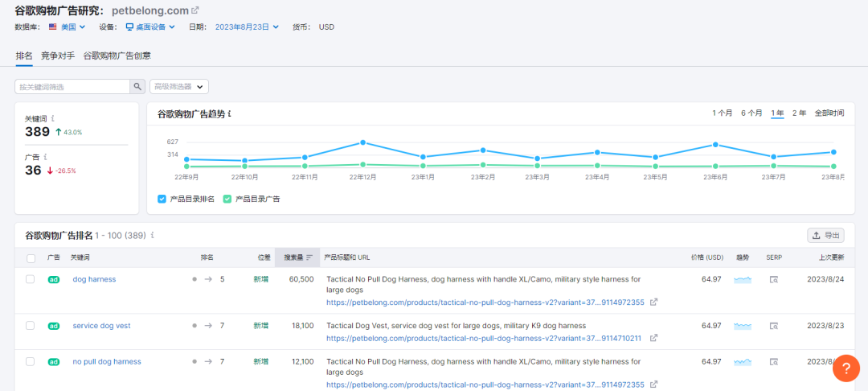Click the keyword filter input field
The height and width of the screenshot is (391, 868).
click(x=72, y=87)
